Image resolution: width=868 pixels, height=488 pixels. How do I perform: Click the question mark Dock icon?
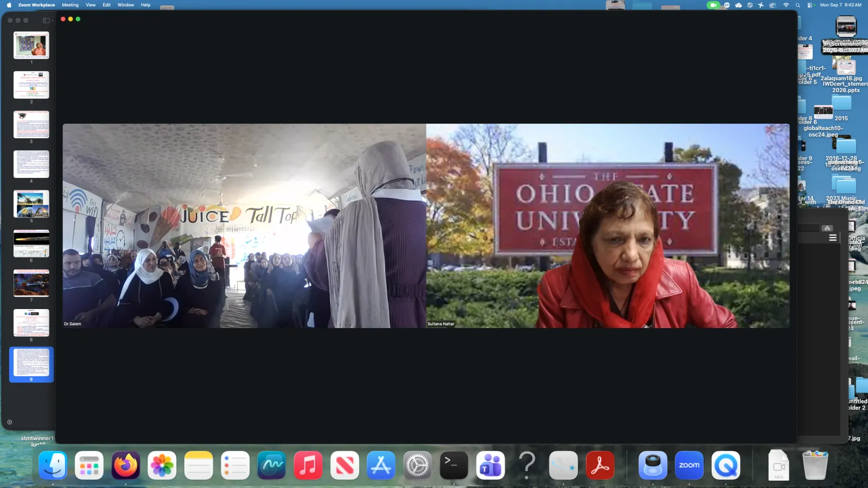[x=527, y=465]
